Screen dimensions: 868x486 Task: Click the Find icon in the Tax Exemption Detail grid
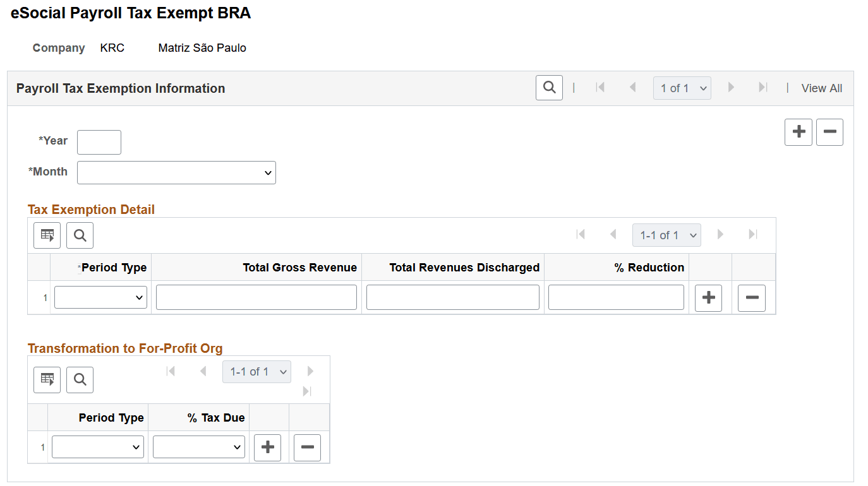[x=80, y=235]
